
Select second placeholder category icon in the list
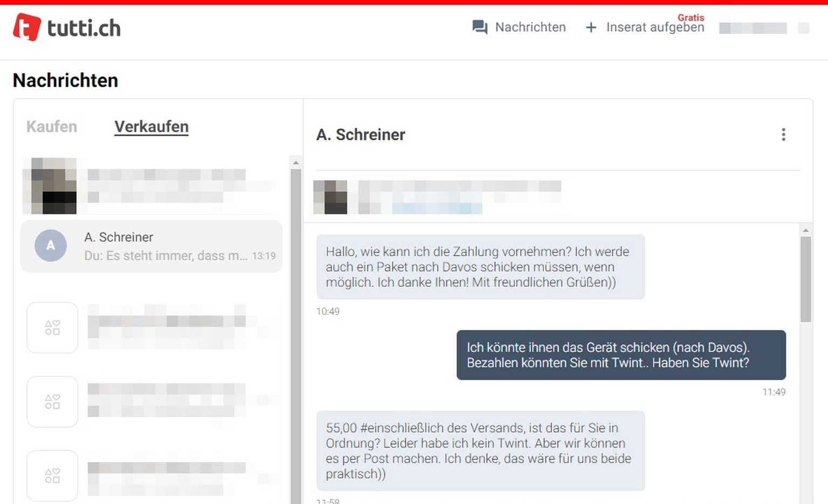pos(52,402)
